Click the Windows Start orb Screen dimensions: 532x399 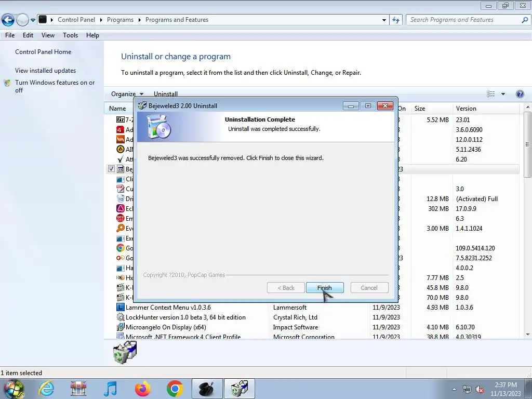click(14, 389)
